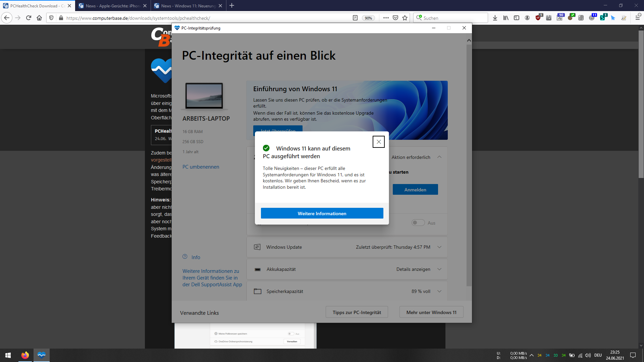Click the Weitere Informationen button

pos(322,213)
